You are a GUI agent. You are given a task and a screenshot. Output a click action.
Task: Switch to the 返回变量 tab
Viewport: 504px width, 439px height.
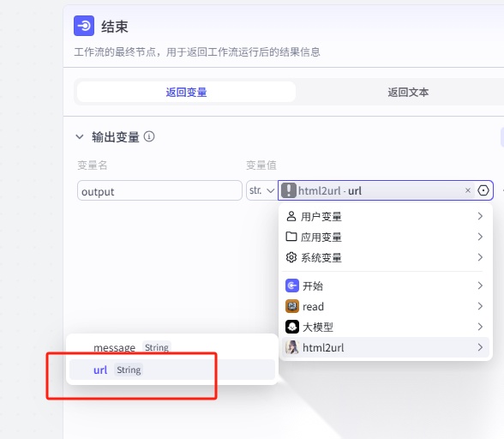187,92
